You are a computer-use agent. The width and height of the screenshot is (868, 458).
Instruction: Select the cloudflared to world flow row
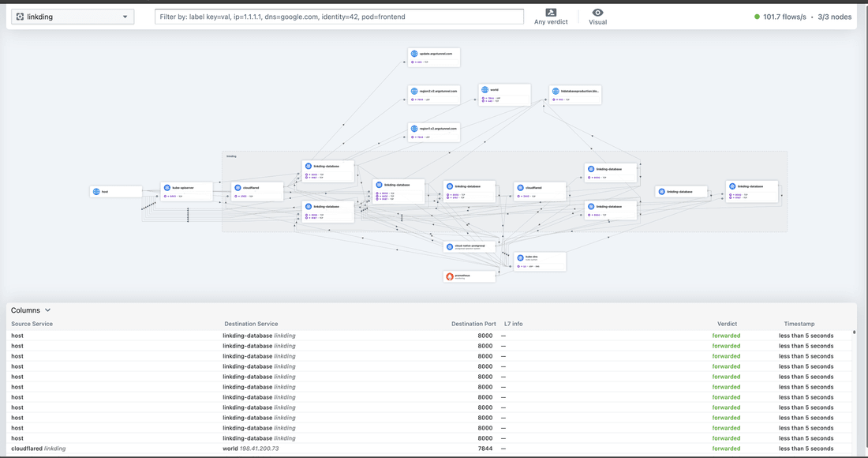(x=237, y=449)
